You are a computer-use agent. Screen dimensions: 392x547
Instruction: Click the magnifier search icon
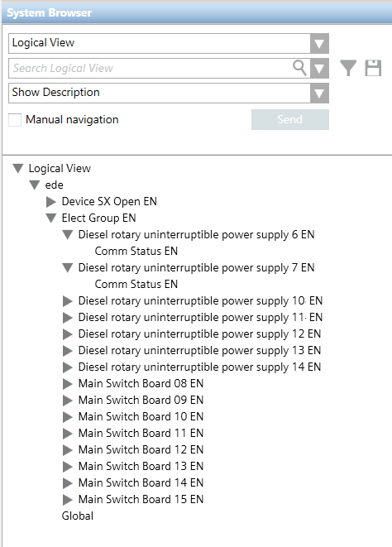click(x=299, y=68)
